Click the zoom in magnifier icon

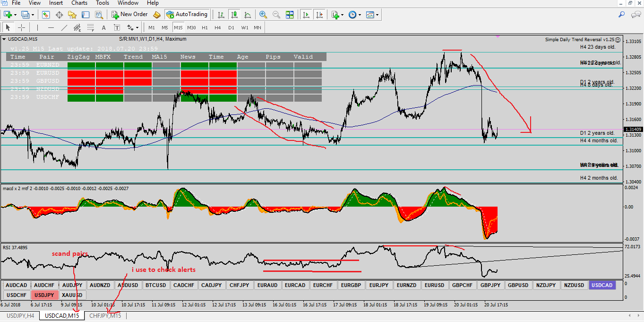point(263,15)
